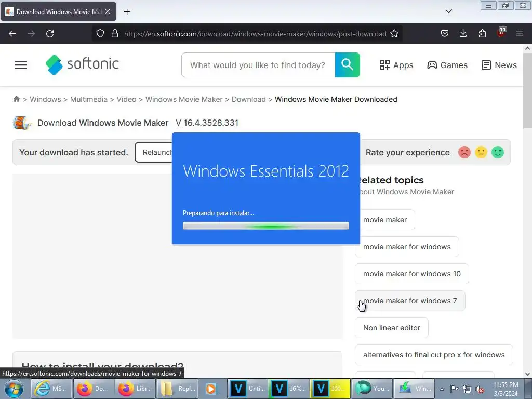Image resolution: width=532 pixels, height=399 pixels.
Task: Open the network tray icon
Action: tap(467, 389)
